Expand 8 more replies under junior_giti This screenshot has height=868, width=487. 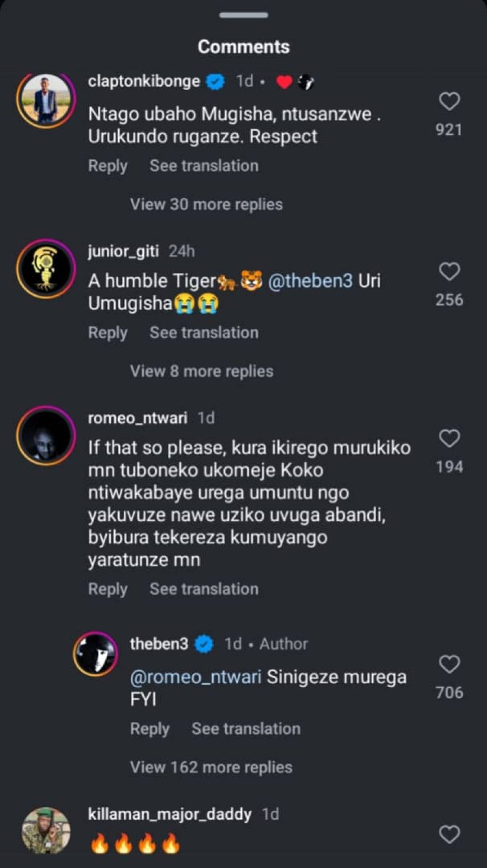tap(202, 371)
